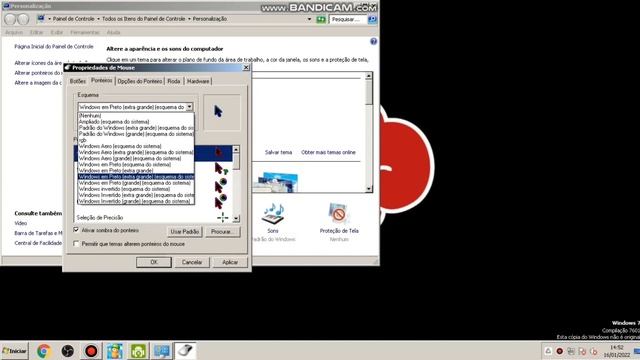
Task: Choose Windows Invertido (grande) scheme
Action: pos(136,201)
